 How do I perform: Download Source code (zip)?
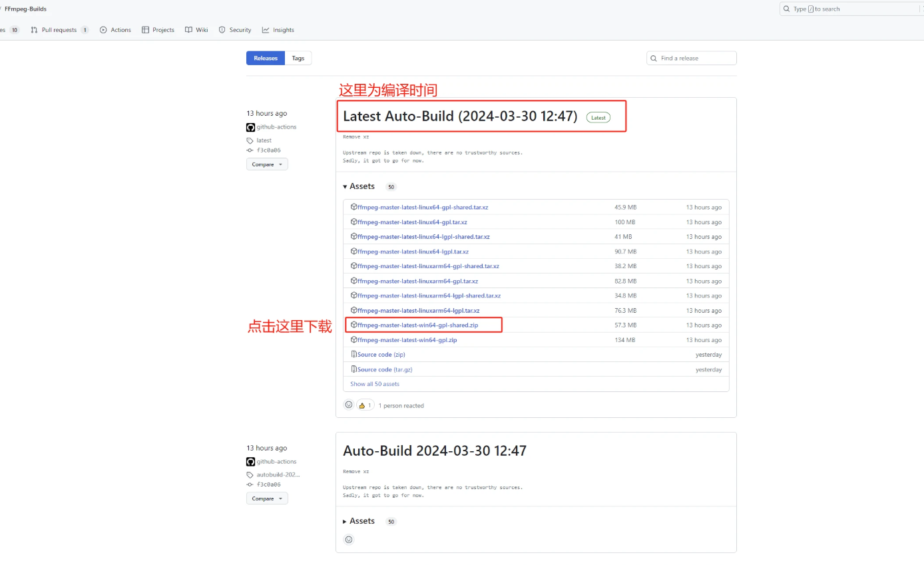381,355
